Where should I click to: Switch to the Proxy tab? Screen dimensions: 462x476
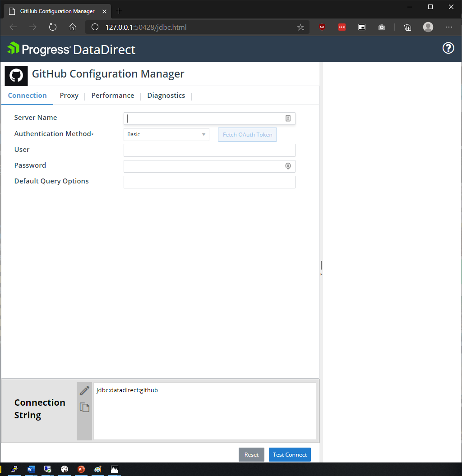tap(69, 95)
